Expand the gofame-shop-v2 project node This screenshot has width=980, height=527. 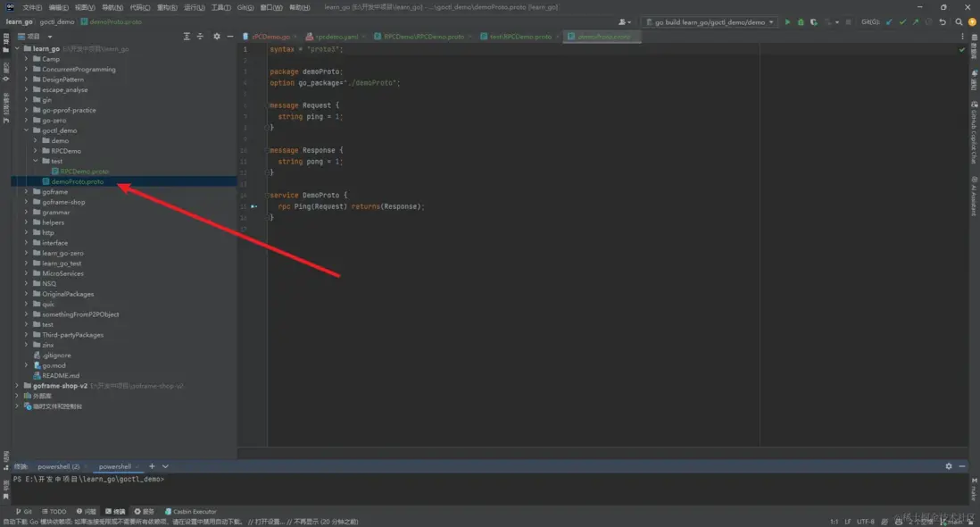point(16,386)
